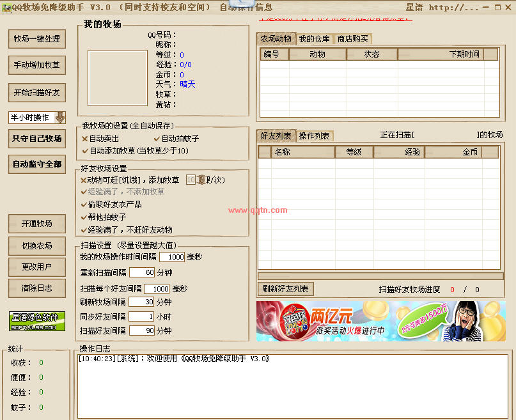The width and height of the screenshot is (516, 420).
Task: Switch to 商店购买 tab
Action: pyautogui.click(x=352, y=39)
